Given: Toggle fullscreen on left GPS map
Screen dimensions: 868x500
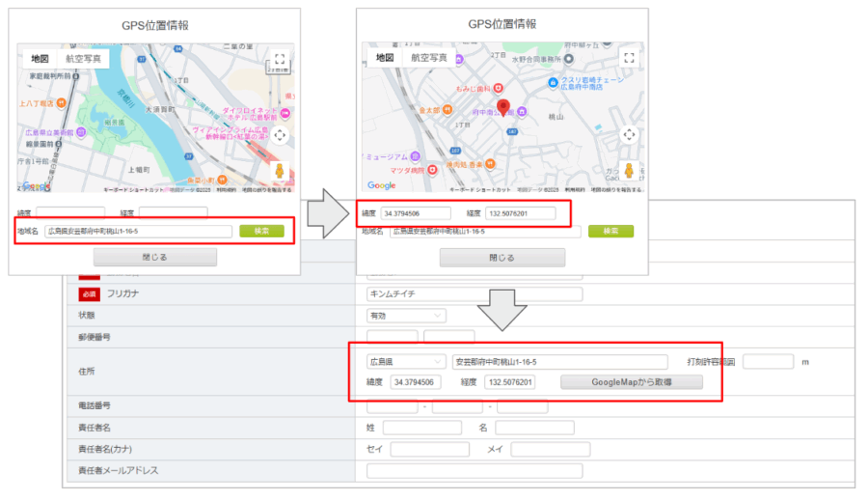Looking at the screenshot, I should pyautogui.click(x=280, y=59).
